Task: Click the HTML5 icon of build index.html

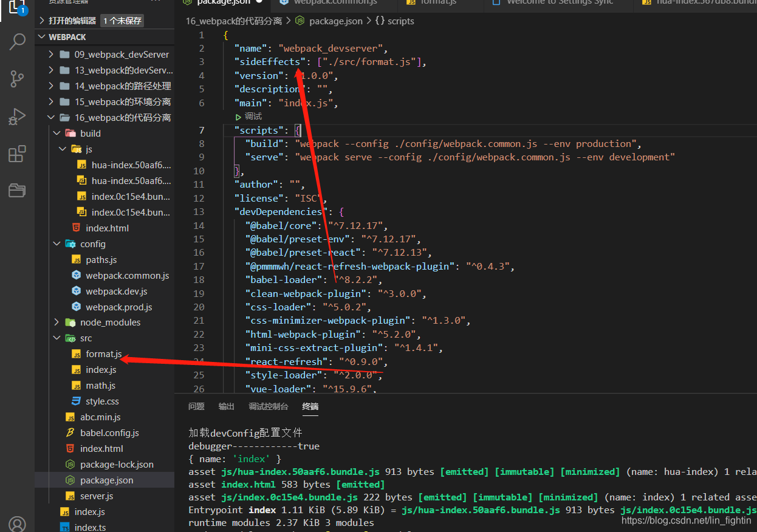Action: point(76,228)
